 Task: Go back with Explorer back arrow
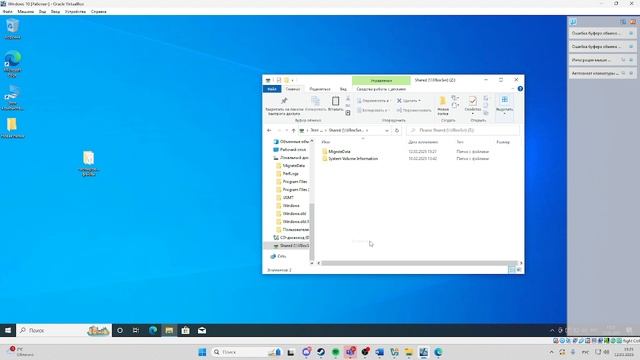pos(269,130)
